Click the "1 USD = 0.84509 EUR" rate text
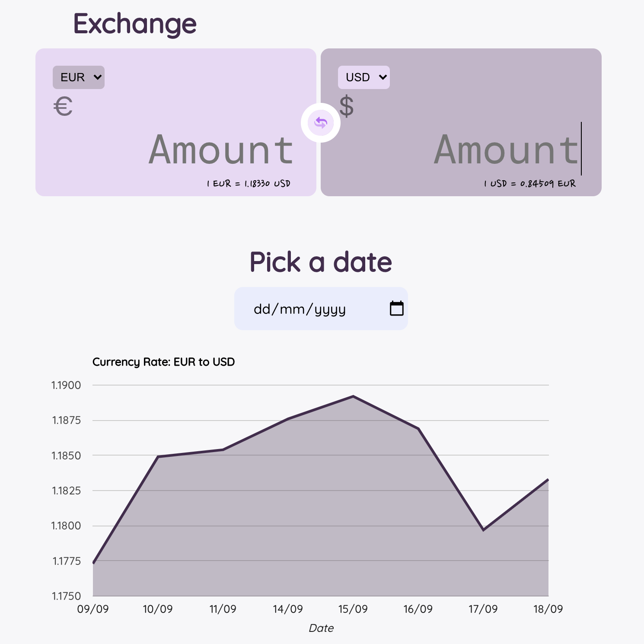Image resolution: width=644 pixels, height=644 pixels. 530,184
